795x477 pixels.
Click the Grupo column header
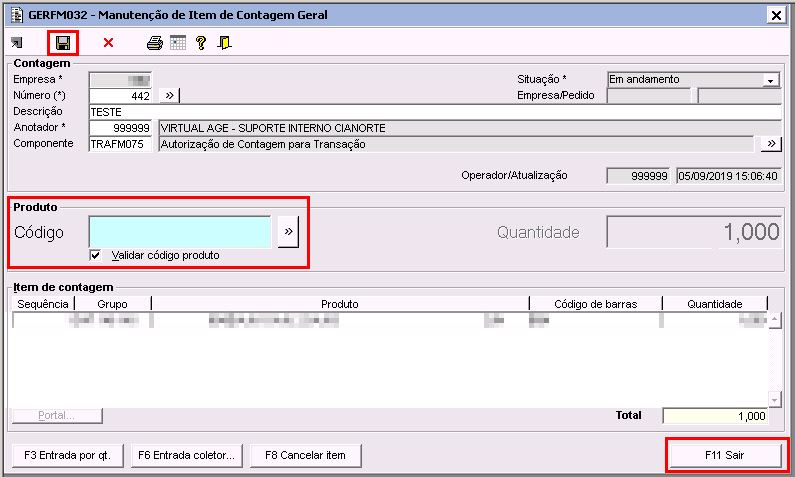(113, 304)
